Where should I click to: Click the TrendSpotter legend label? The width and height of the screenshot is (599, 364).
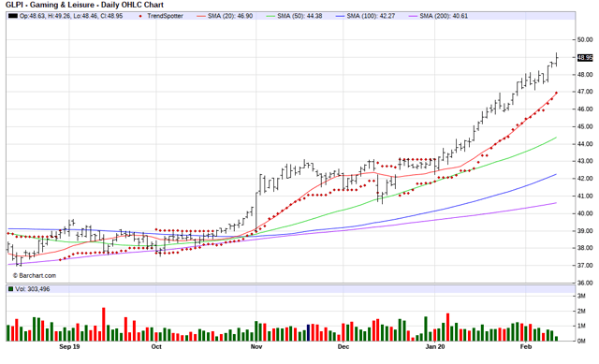point(165,16)
